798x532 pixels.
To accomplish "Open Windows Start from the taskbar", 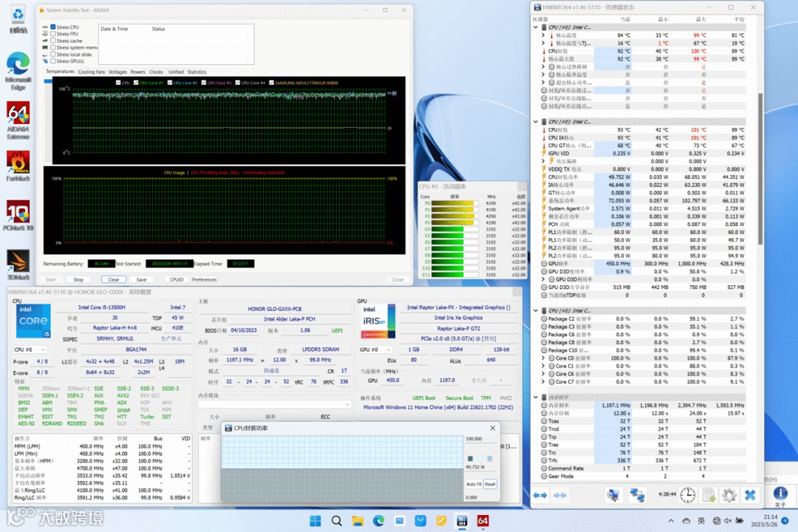I will (x=313, y=522).
